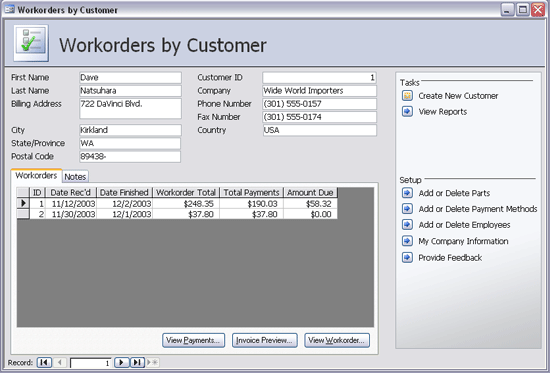Viewport: 550px width, 373px height.
Task: Click the Add or Delete Parts icon
Action: click(407, 193)
